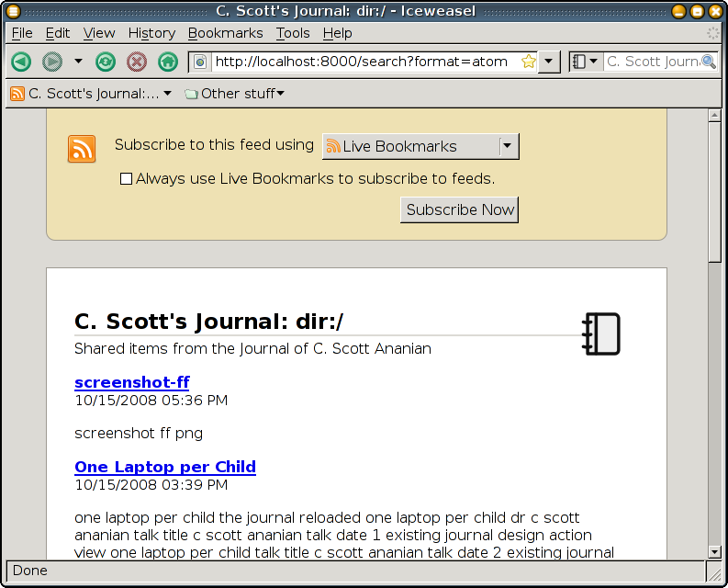Expand the back/forward history dropdown arrow

pos(78,62)
